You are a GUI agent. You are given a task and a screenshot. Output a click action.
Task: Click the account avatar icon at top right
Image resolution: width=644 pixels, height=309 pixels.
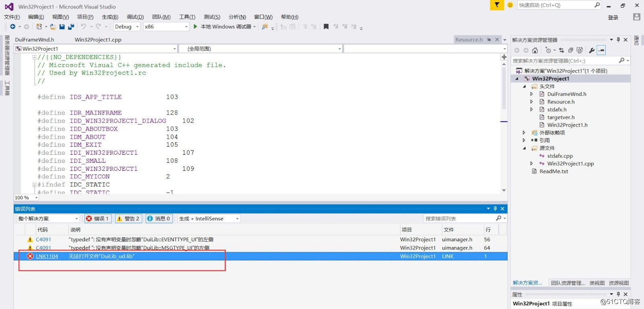coord(636,17)
